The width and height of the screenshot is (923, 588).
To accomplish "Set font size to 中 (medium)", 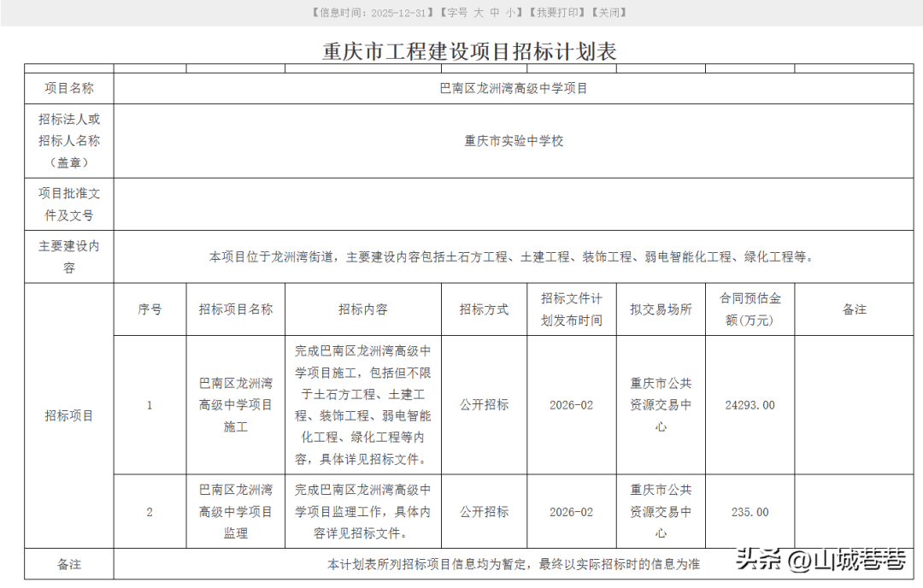I will coord(495,13).
